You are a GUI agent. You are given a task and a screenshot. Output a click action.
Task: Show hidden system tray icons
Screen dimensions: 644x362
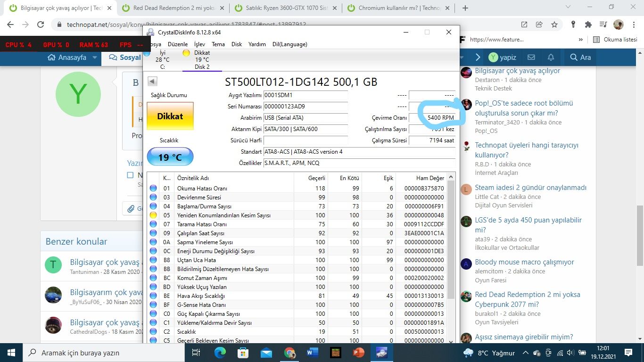point(526,353)
